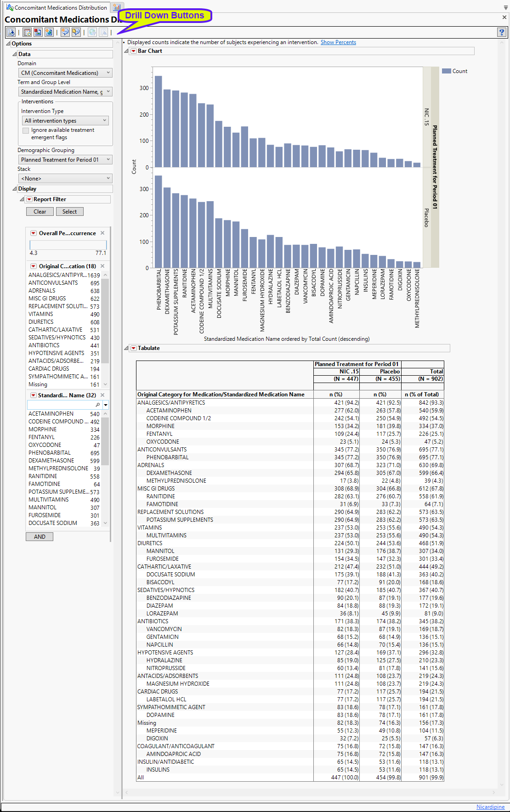510x812 pixels.
Task: Remove the Overall Percent Occurrence filter
Action: click(102, 233)
